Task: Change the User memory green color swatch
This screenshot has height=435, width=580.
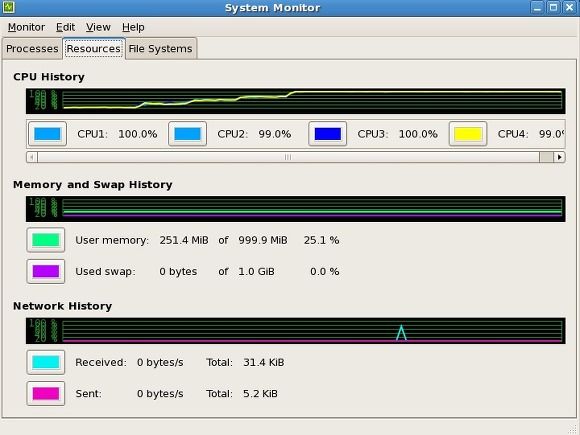Action: 45,240
